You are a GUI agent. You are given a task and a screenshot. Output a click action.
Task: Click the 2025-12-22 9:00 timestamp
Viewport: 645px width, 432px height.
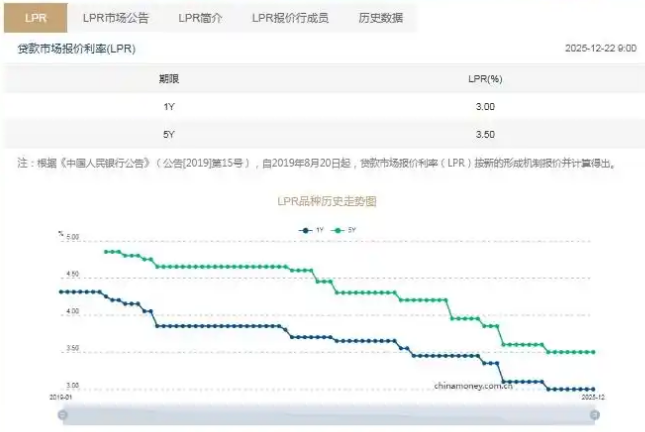[600, 48]
